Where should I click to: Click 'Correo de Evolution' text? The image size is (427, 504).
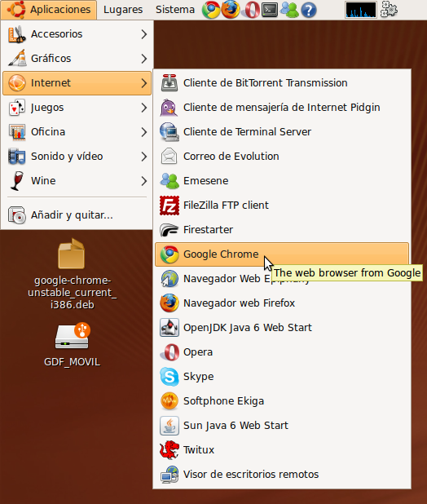pyautogui.click(x=231, y=157)
